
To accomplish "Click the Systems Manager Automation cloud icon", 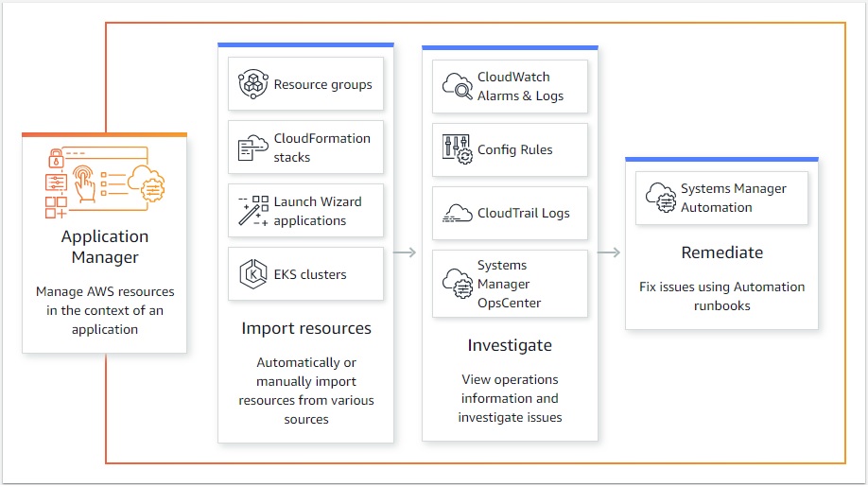I will [661, 198].
